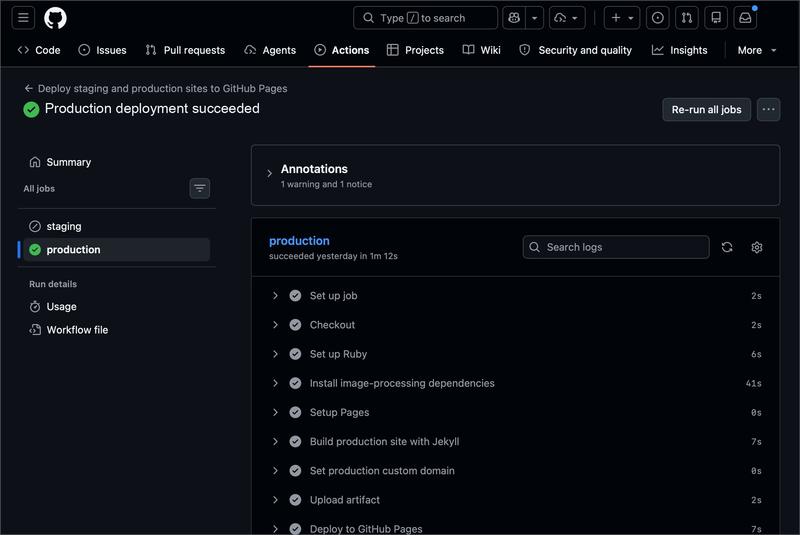
Task: Click the Checkout step success icon
Action: pyautogui.click(x=295, y=325)
